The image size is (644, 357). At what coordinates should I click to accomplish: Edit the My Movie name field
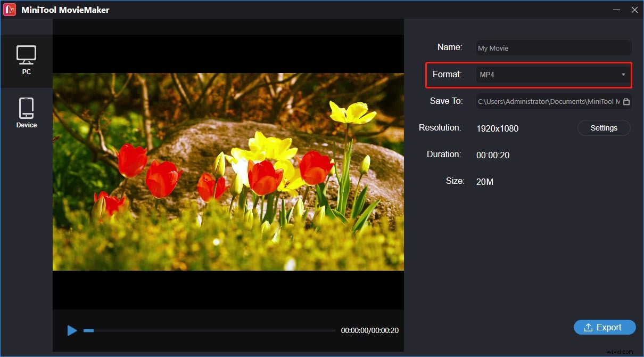pyautogui.click(x=554, y=48)
